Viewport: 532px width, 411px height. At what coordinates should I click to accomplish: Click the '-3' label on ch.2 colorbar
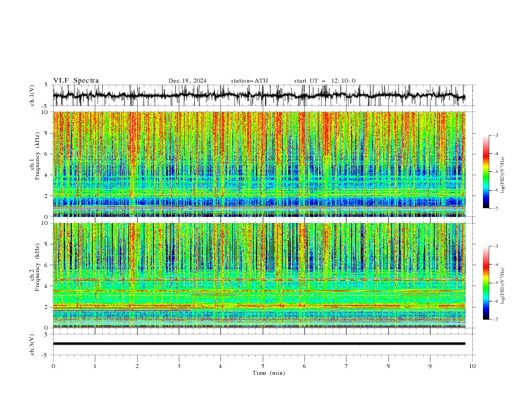pos(496,246)
